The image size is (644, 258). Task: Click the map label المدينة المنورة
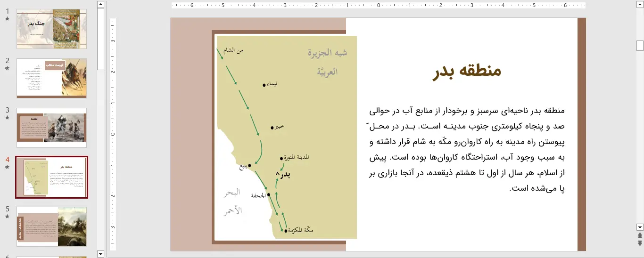pyautogui.click(x=297, y=158)
